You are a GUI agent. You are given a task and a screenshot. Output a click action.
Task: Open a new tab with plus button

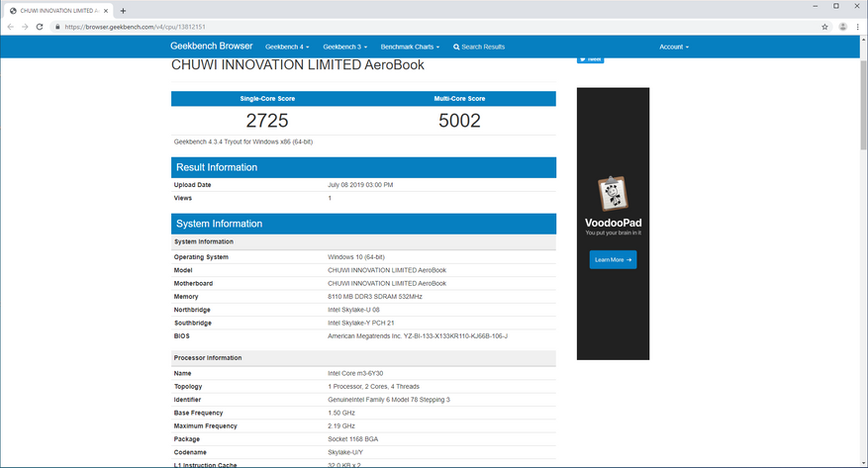[x=123, y=10]
